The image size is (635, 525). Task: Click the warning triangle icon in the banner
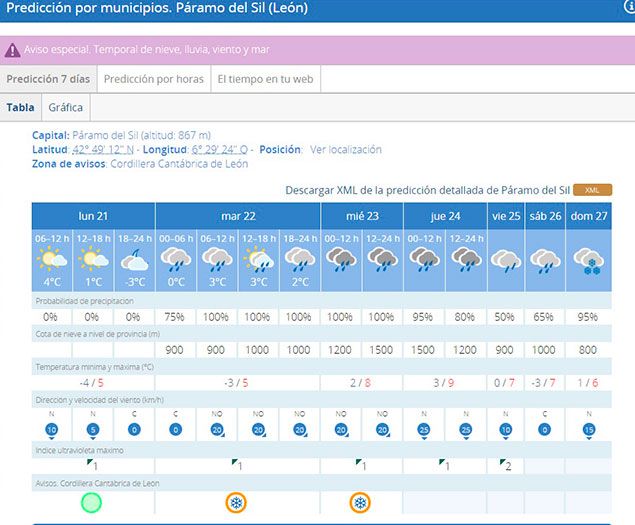point(13,50)
